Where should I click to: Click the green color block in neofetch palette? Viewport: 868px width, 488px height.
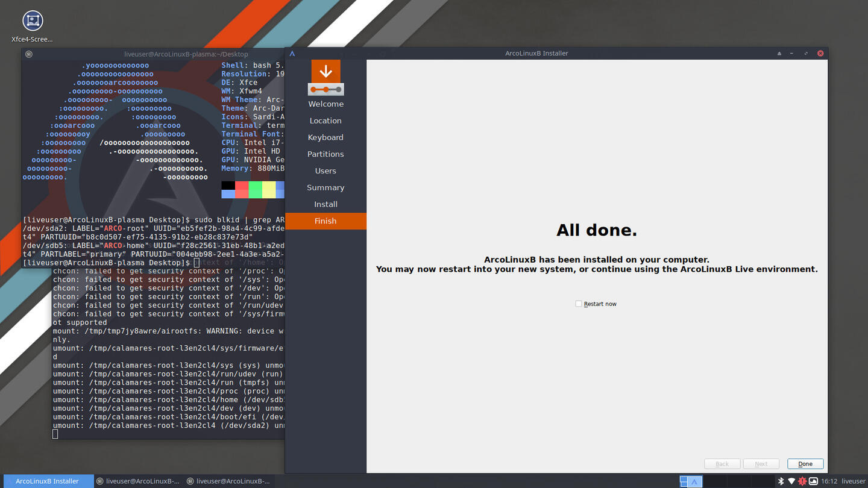coord(256,190)
